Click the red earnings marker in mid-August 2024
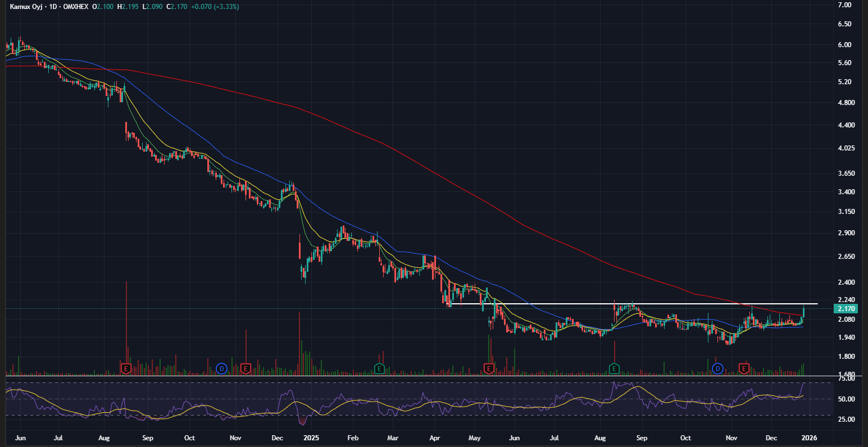 point(126,368)
